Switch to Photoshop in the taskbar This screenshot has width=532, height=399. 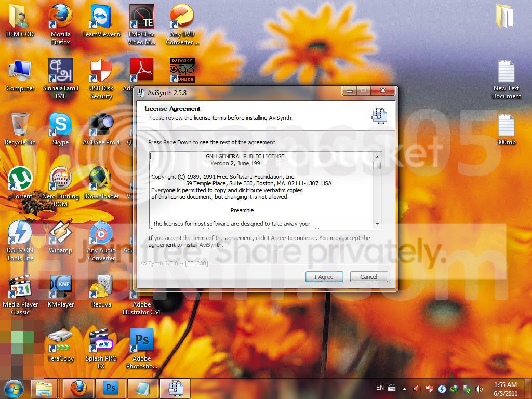(111, 389)
